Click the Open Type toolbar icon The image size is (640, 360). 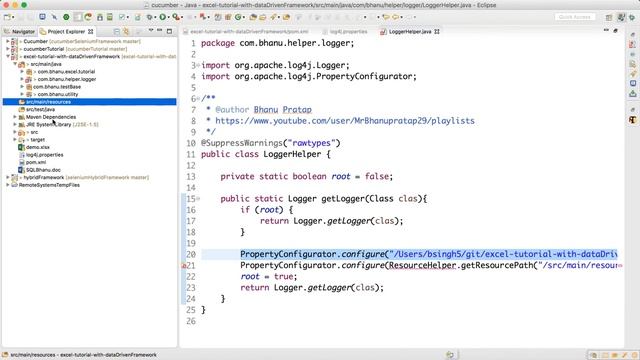pos(253,17)
